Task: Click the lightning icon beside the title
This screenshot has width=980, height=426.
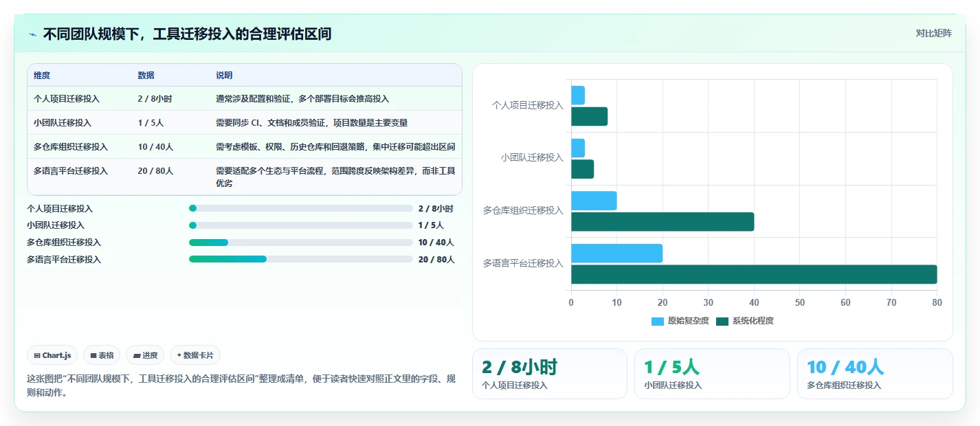Action: pyautogui.click(x=33, y=34)
